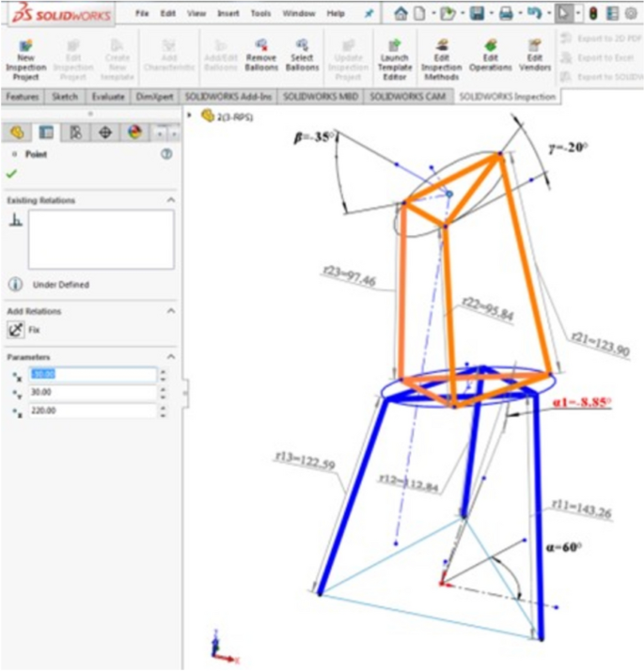Expand the 2(3-RPS) tree node
Viewport: 644px width, 671px height.
(x=191, y=116)
